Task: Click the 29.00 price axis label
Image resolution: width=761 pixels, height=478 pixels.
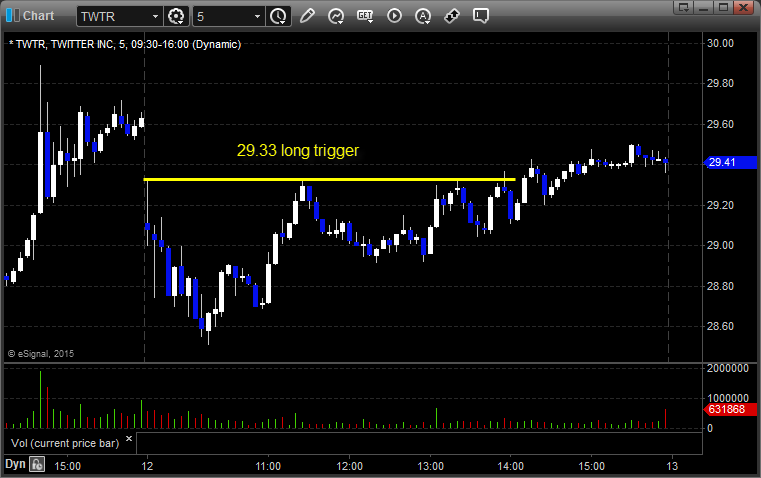Action: coord(720,246)
